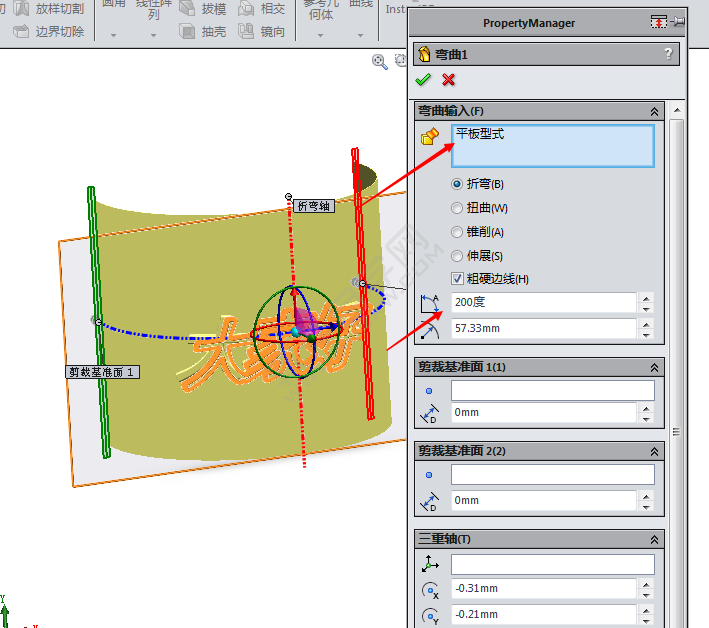709x628 pixels.
Task: Select the 锥削(A) tapering option
Action: 478,232
